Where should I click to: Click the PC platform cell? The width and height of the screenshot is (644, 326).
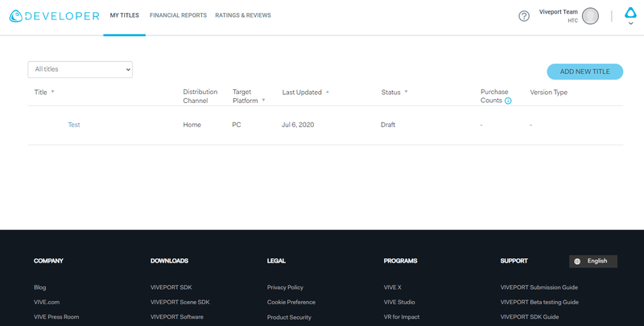point(237,125)
